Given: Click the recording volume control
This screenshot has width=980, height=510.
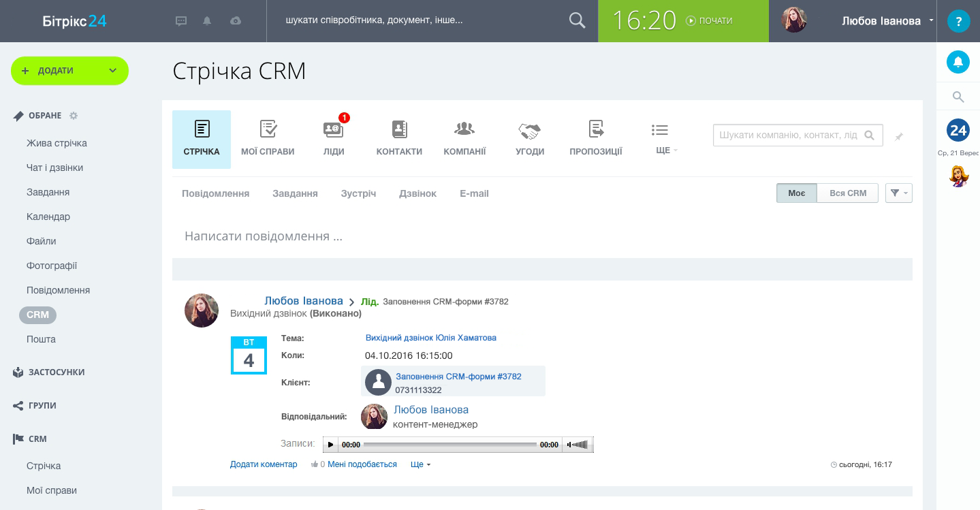Looking at the screenshot, I should (x=578, y=445).
